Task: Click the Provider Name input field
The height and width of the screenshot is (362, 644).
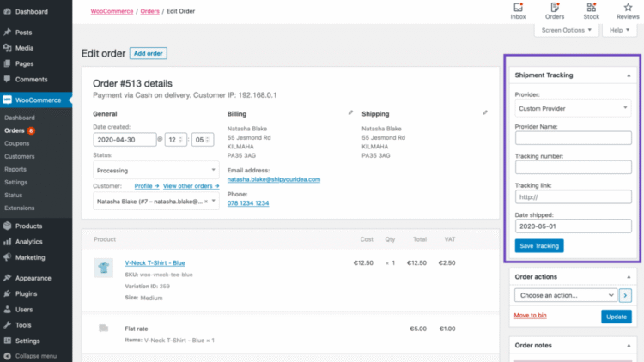Action: (574, 138)
